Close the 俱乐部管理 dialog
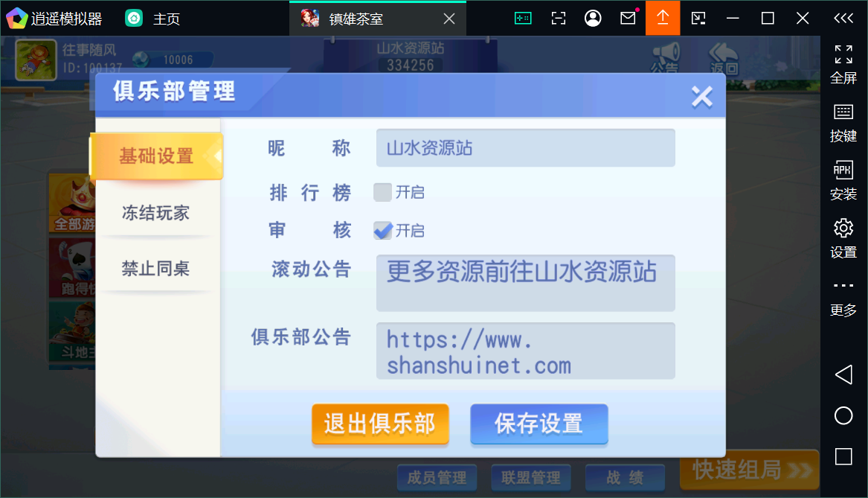The width and height of the screenshot is (868, 498). point(701,97)
